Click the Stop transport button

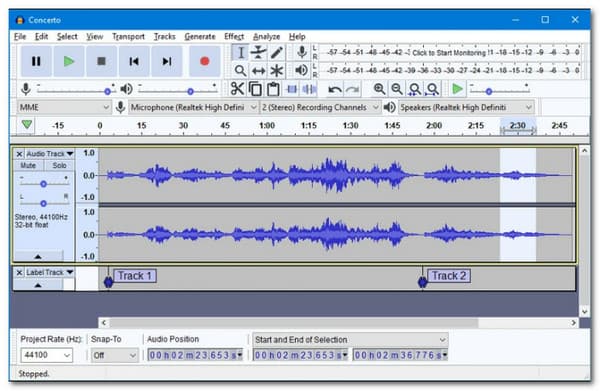click(101, 61)
